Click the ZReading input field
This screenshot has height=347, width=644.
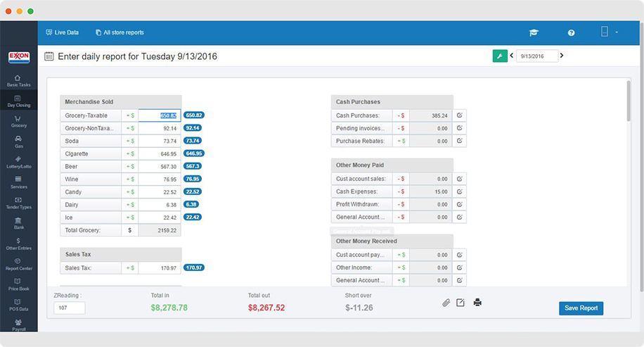click(69, 308)
